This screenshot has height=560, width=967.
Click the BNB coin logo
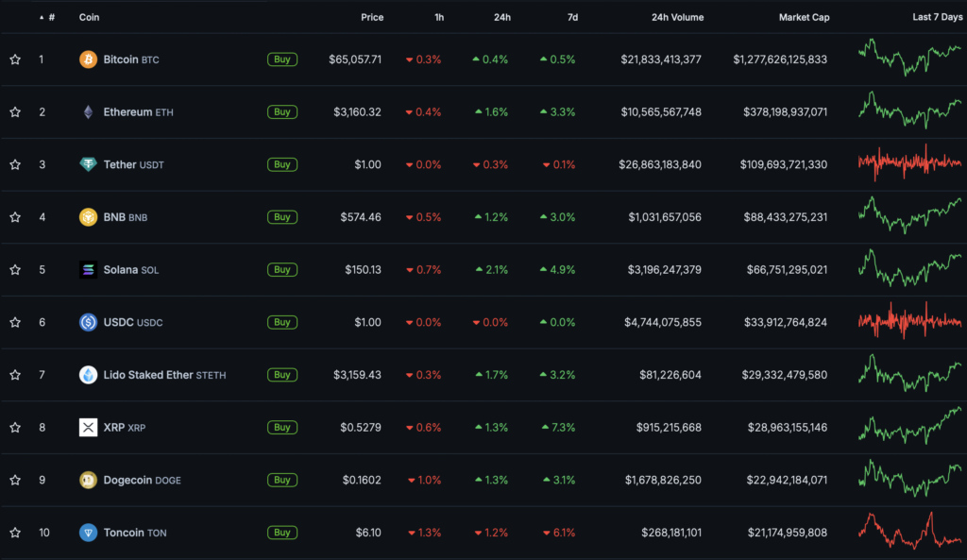[x=88, y=217]
